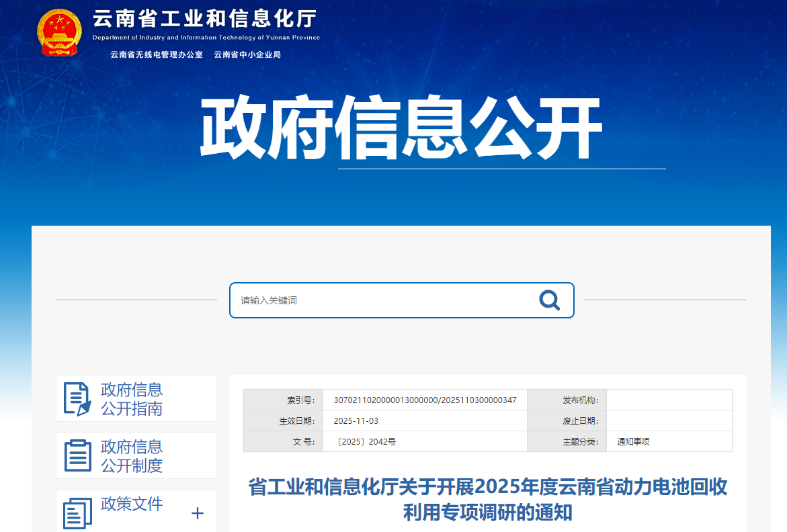Select the 政府信息公开指南 menu text
787x532 pixels.
point(132,399)
